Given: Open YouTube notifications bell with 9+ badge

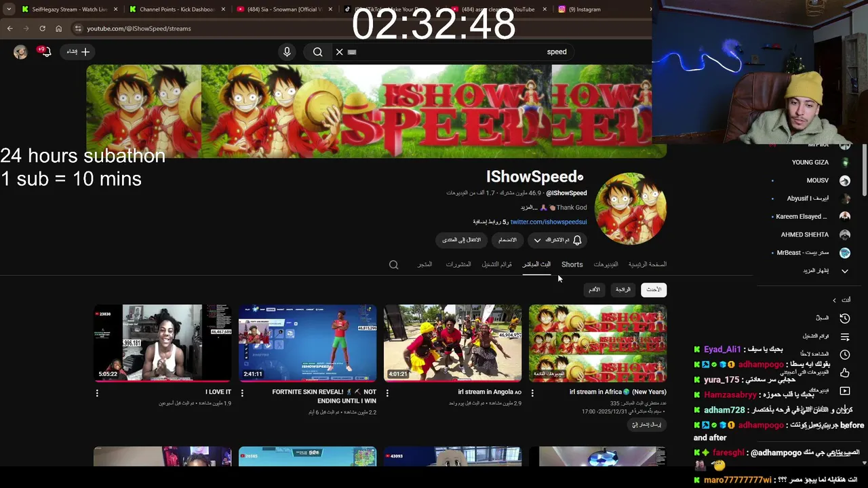Looking at the screenshot, I should click(45, 52).
